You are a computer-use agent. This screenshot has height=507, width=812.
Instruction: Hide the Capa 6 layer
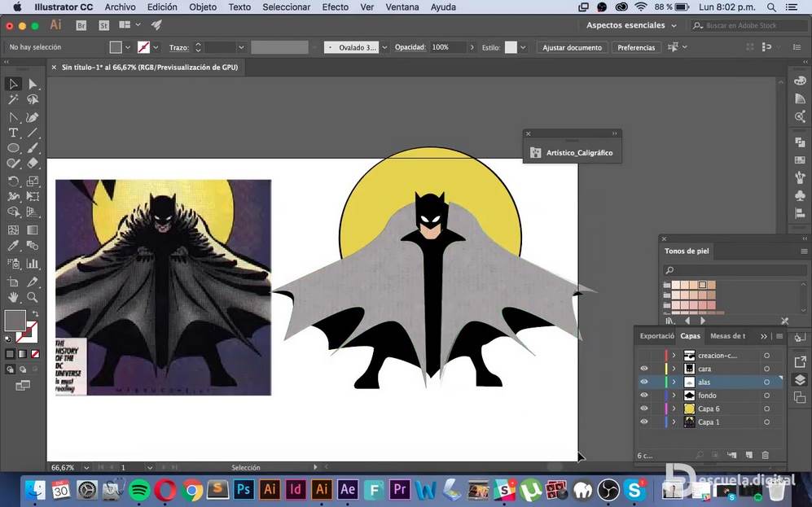(x=643, y=409)
